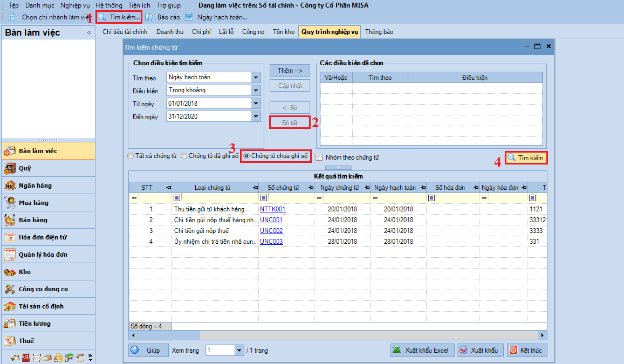
Task: Click equals filter icon under STT column
Action: point(134,198)
